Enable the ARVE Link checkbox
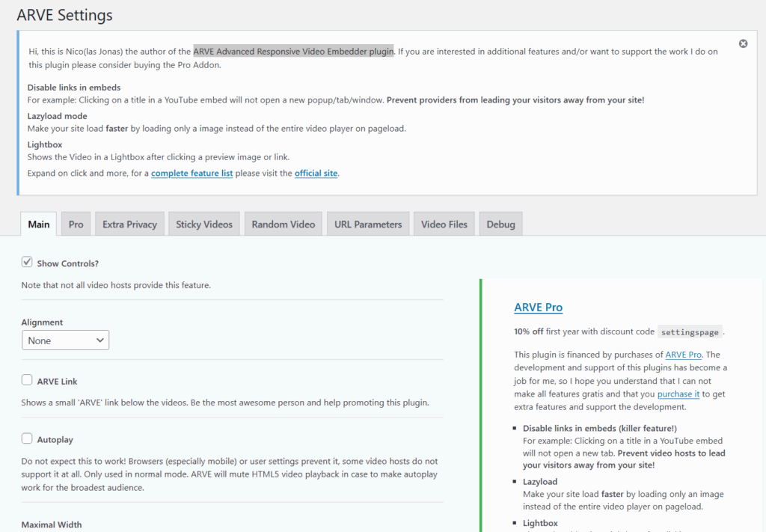The width and height of the screenshot is (766, 532). pos(27,380)
